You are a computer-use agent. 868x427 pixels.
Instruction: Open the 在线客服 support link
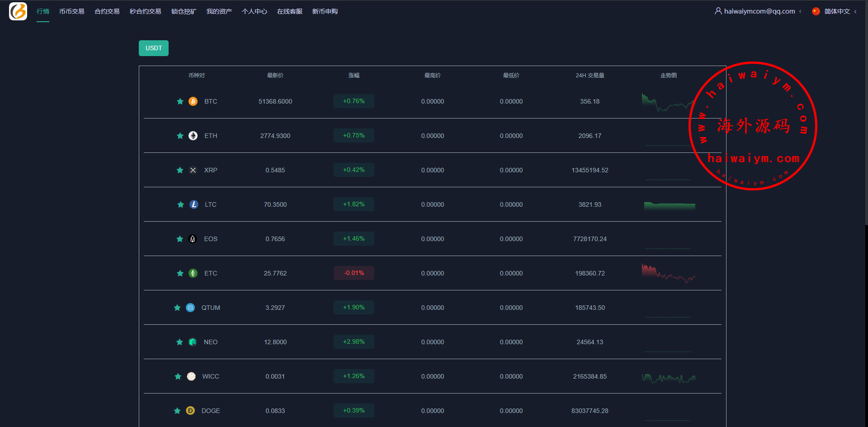click(290, 11)
